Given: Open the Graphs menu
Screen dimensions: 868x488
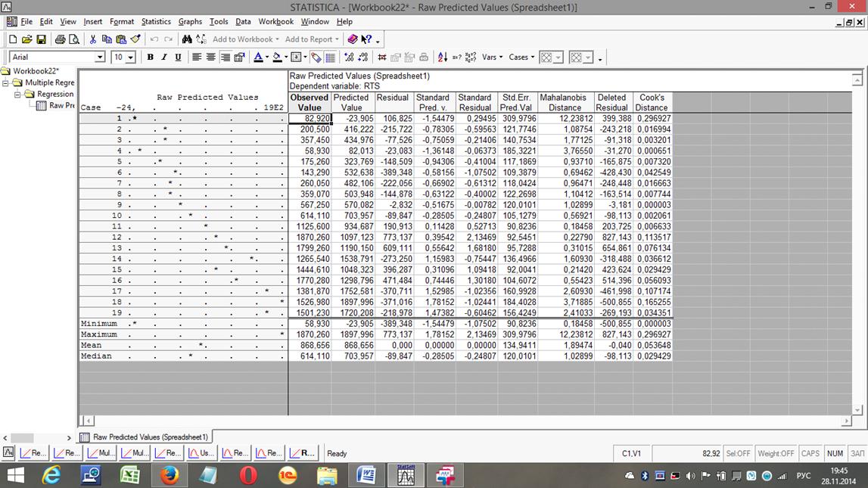Looking at the screenshot, I should coord(190,22).
